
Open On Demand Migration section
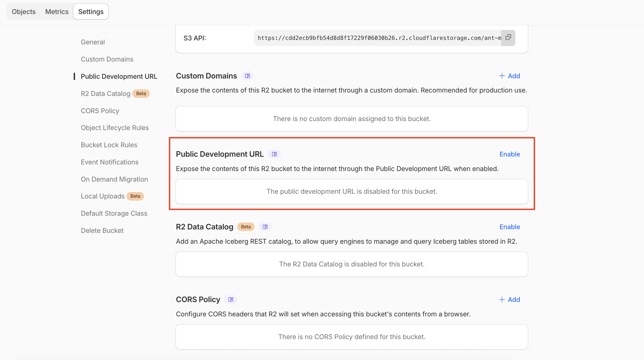(114, 179)
